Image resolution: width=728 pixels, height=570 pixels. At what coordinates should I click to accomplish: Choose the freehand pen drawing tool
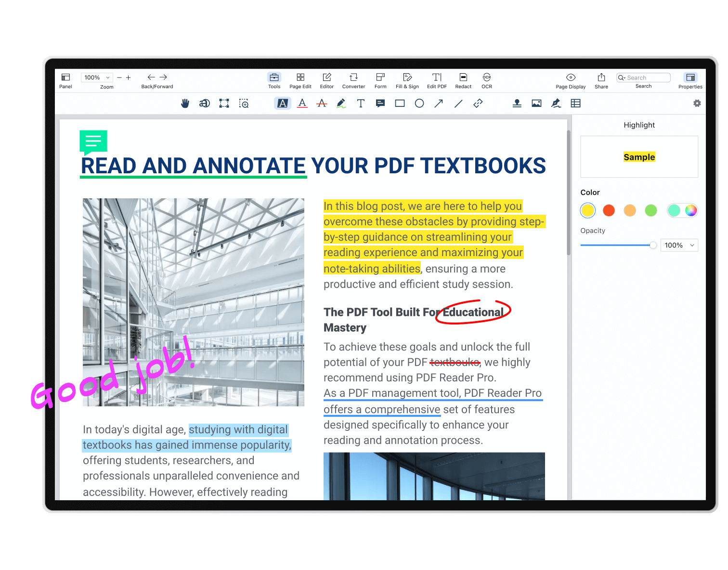click(x=341, y=104)
